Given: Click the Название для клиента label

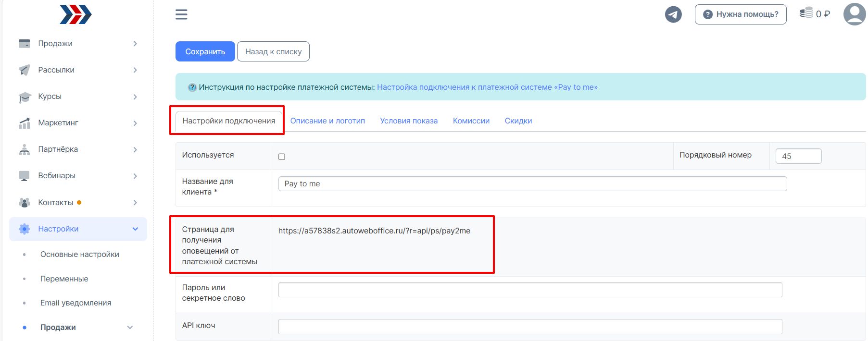Looking at the screenshot, I should click(x=207, y=187).
